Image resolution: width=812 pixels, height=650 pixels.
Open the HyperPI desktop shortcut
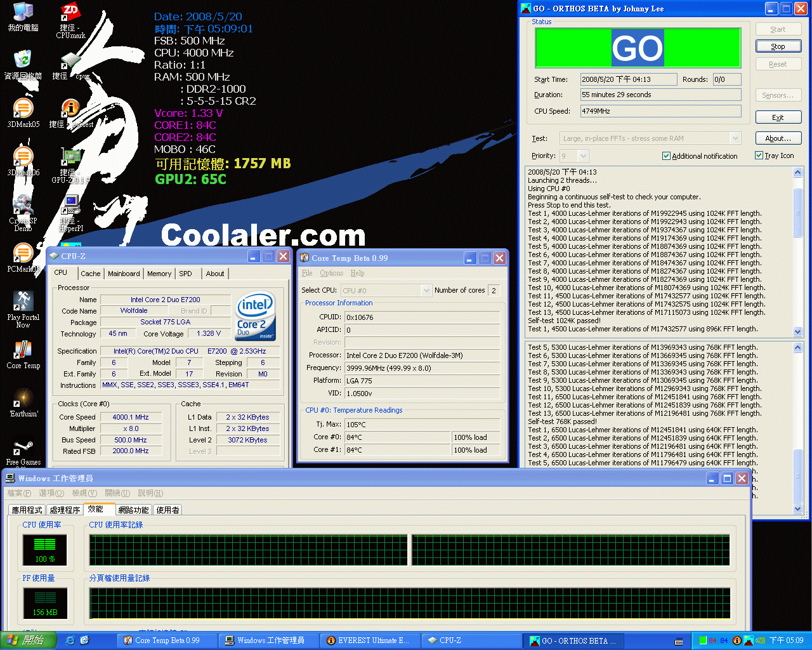click(70, 213)
